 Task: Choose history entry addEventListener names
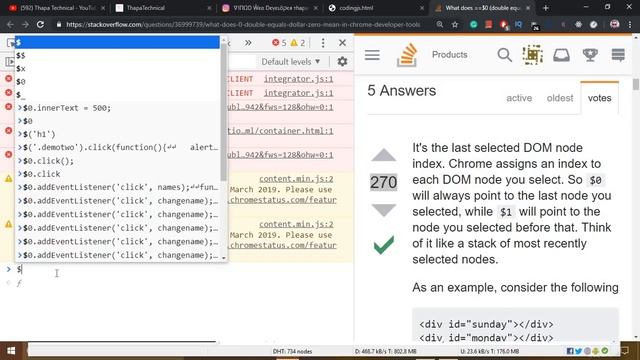118,187
